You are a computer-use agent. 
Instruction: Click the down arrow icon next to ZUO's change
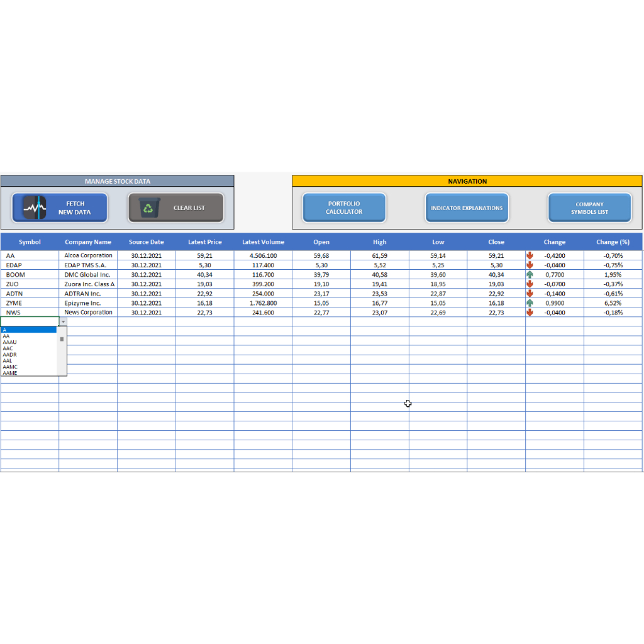click(x=529, y=284)
